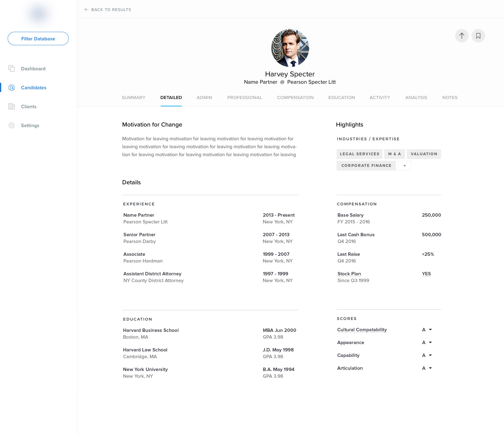Click the blurred logo at sidebar top

38,14
